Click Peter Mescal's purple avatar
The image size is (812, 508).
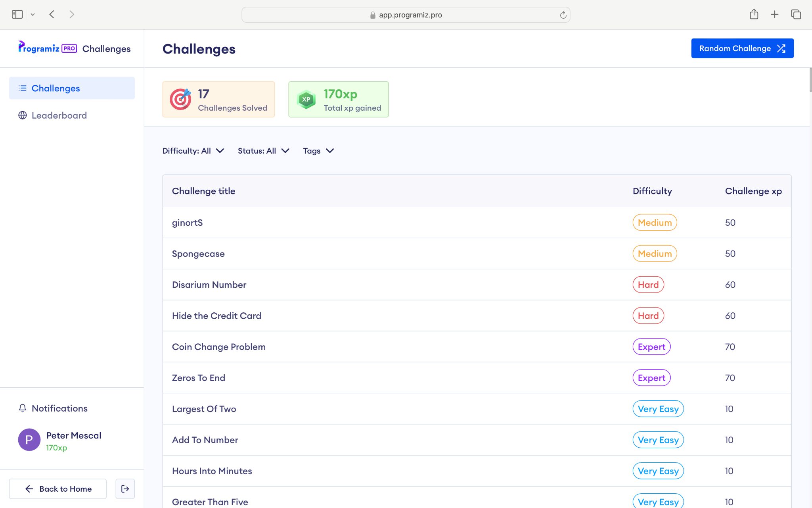[29, 440]
